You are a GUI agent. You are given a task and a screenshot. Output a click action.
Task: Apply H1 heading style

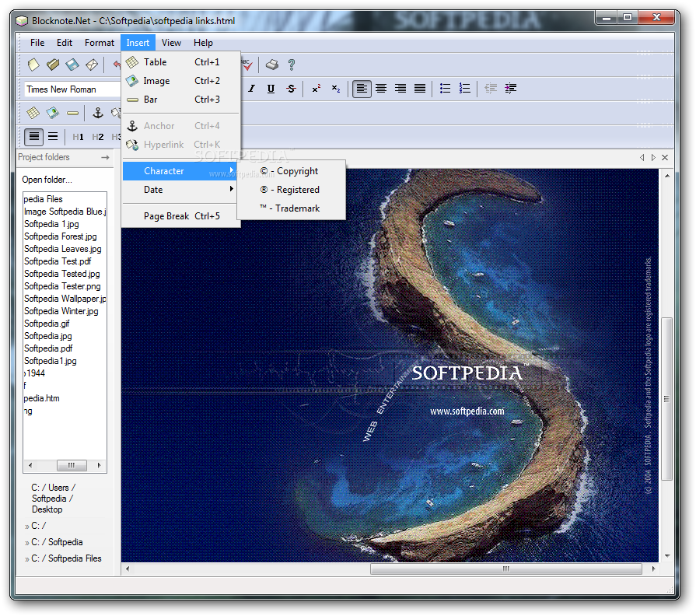(x=78, y=137)
